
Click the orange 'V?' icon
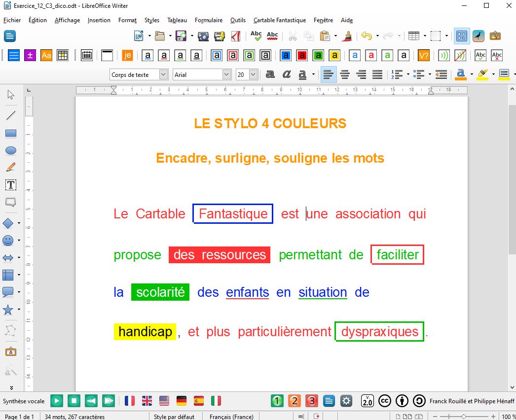[x=424, y=55]
